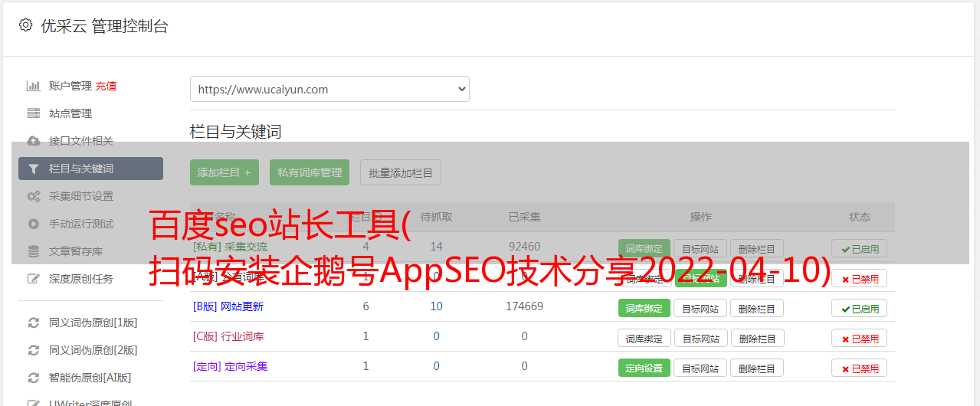Click the 栏目与关键词 page heading
This screenshot has height=406, width=980.
click(x=236, y=132)
